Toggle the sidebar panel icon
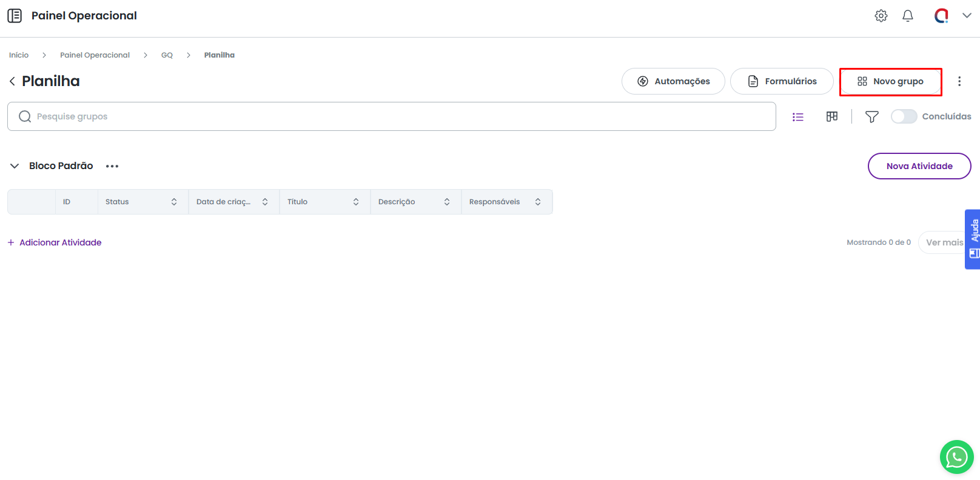This screenshot has width=980, height=480. pyautogui.click(x=15, y=16)
